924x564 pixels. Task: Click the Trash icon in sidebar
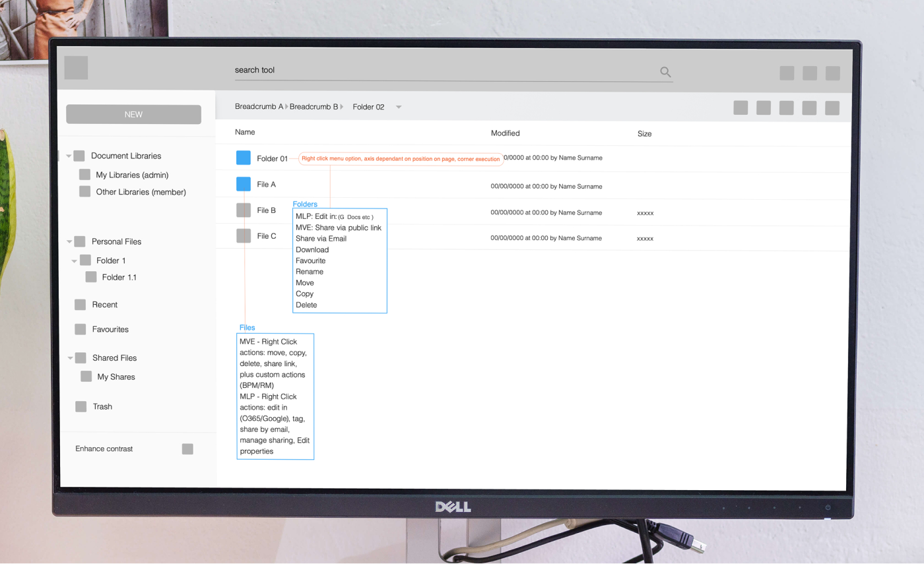coord(81,406)
